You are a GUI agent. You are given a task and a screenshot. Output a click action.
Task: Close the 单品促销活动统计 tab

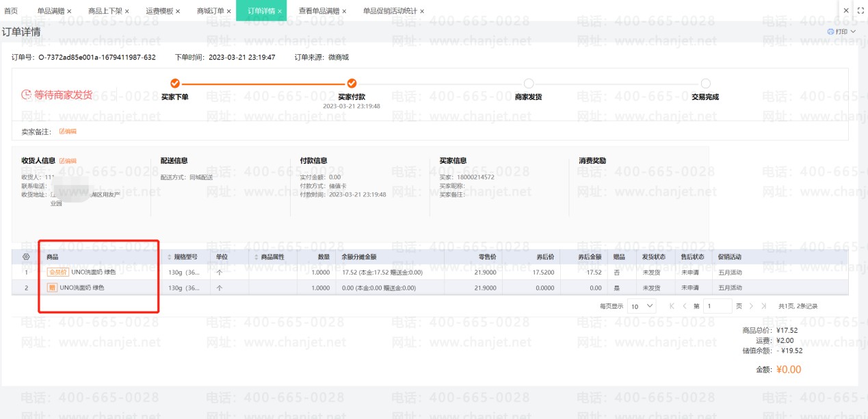pos(422,11)
